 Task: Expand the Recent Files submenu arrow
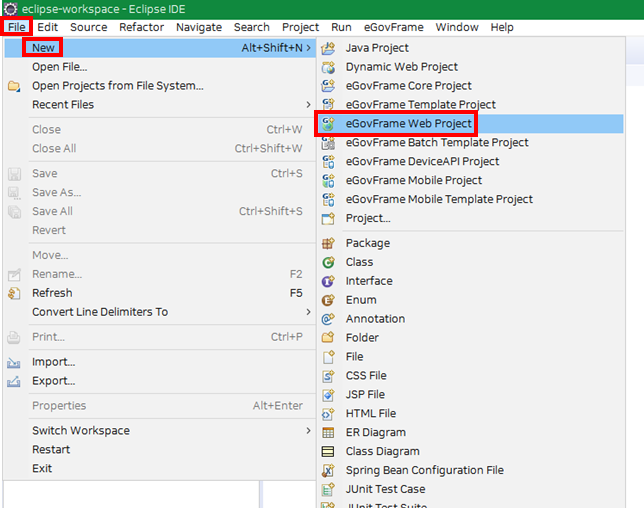(x=308, y=105)
